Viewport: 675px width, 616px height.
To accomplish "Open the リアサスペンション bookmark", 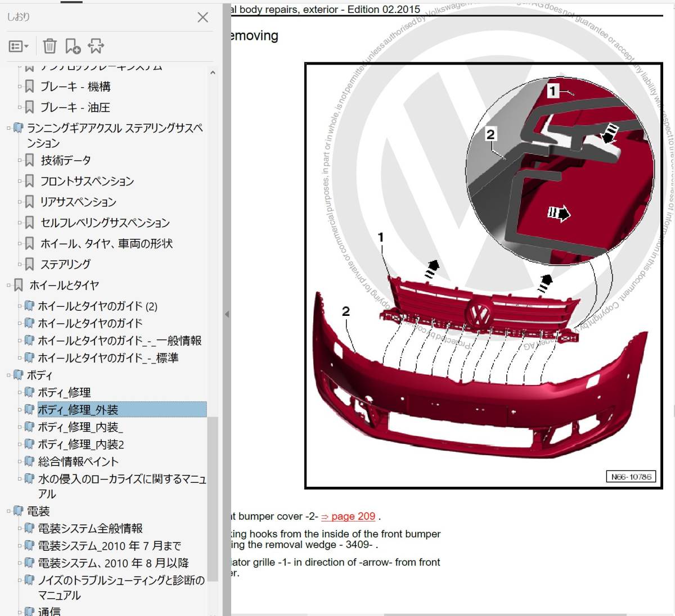I will pyautogui.click(x=78, y=202).
